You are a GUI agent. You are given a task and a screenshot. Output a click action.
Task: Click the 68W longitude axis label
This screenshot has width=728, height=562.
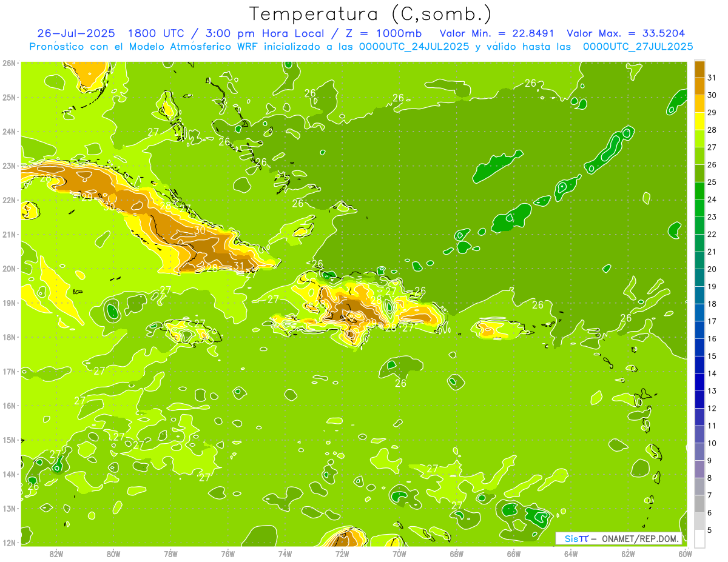coord(457,554)
